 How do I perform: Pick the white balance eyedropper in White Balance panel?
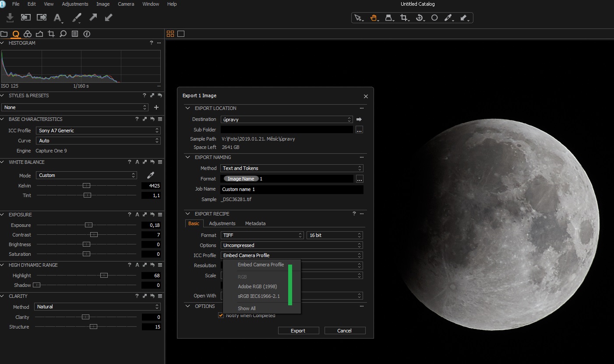pyautogui.click(x=151, y=175)
